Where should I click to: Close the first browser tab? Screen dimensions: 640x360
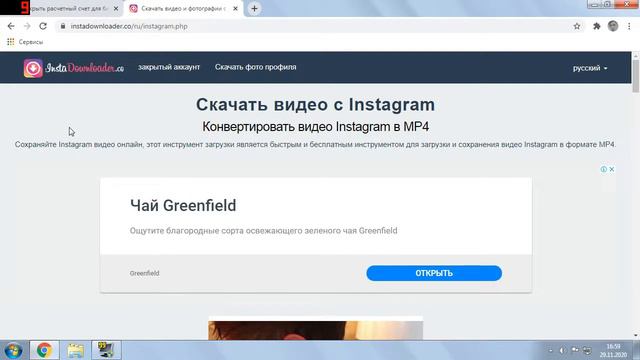[x=116, y=8]
